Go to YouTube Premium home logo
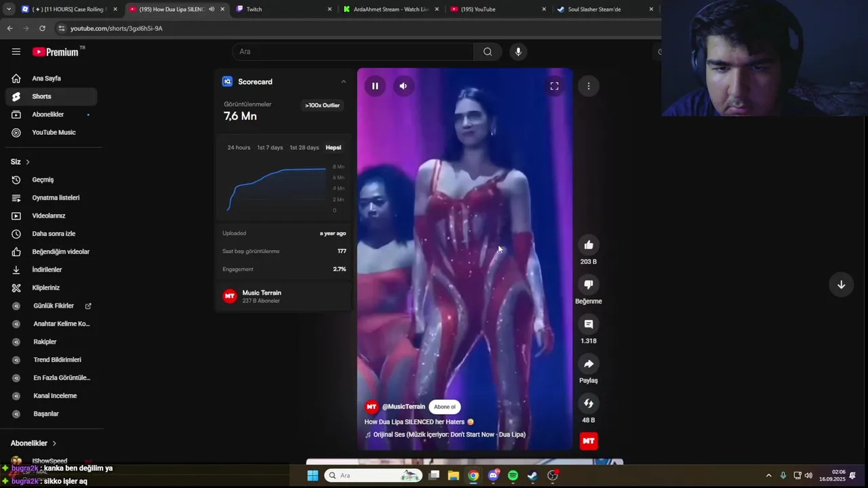Viewport: 868px width, 488px height. pos(56,52)
